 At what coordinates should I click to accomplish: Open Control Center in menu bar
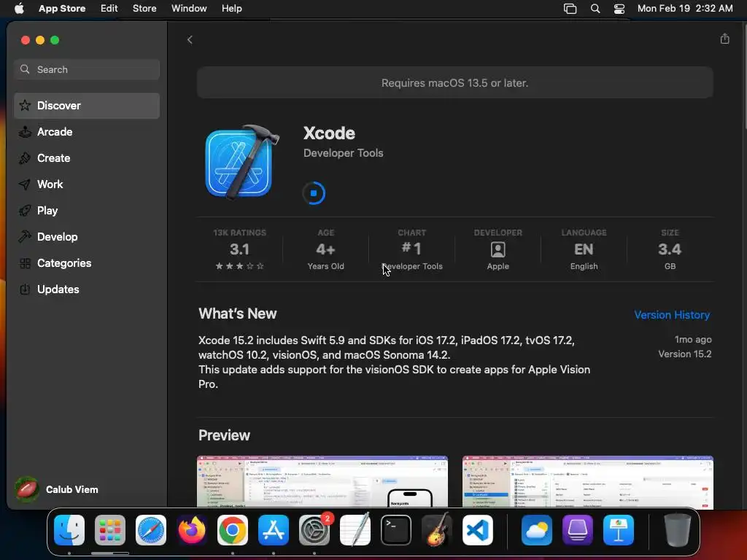coord(619,9)
